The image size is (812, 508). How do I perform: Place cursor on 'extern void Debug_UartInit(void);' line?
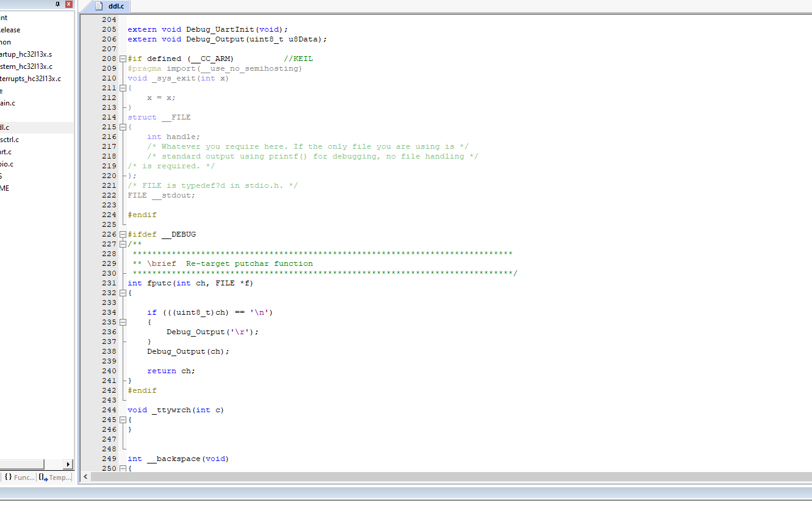point(207,29)
